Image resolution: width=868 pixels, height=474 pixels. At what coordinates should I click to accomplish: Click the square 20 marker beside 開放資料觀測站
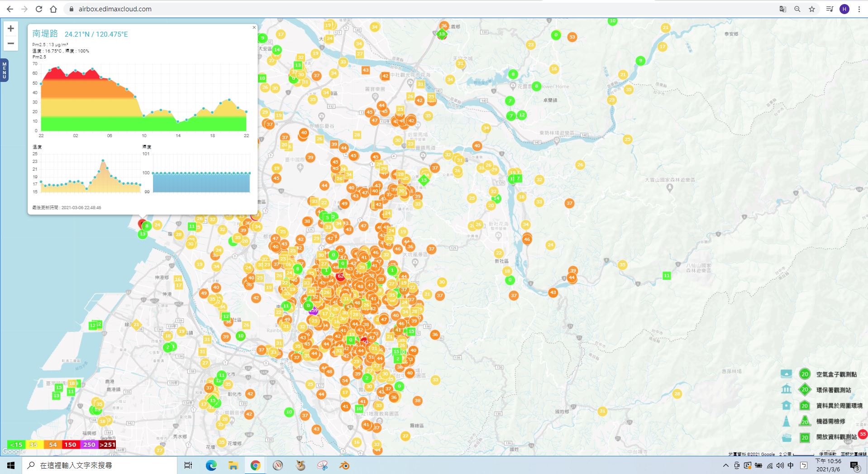click(804, 437)
